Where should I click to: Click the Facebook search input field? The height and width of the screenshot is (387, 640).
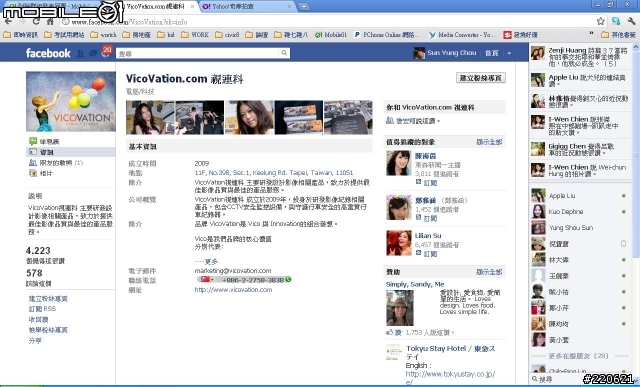pyautogui.click(x=198, y=53)
